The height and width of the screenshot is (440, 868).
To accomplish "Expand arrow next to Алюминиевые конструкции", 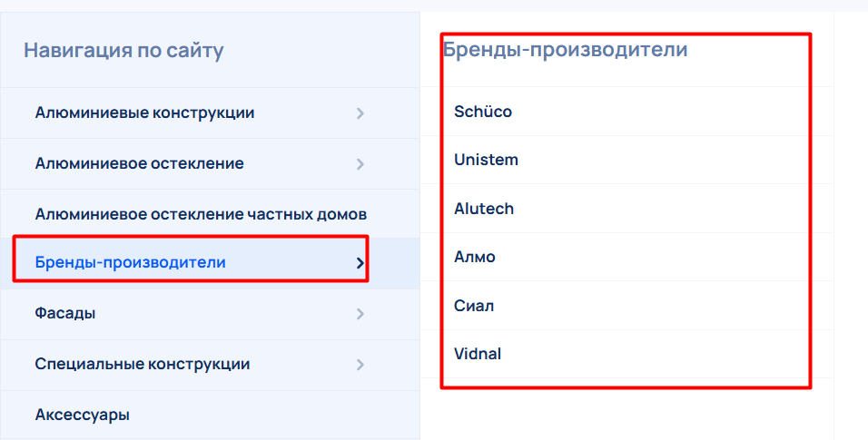I will 360,113.
